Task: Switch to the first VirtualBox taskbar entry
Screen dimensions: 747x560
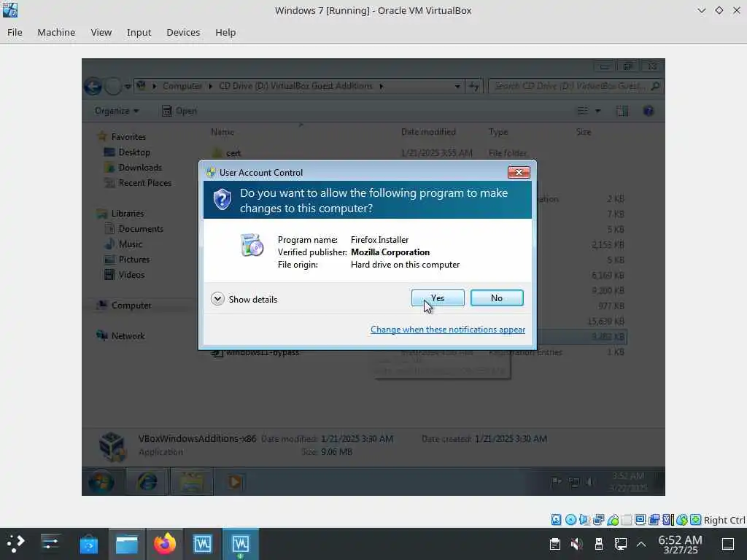Action: pos(203,544)
